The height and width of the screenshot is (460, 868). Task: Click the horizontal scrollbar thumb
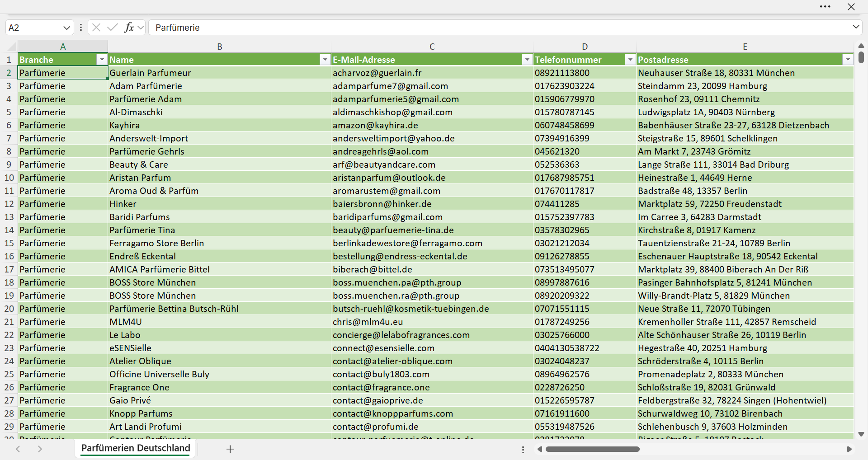click(592, 449)
